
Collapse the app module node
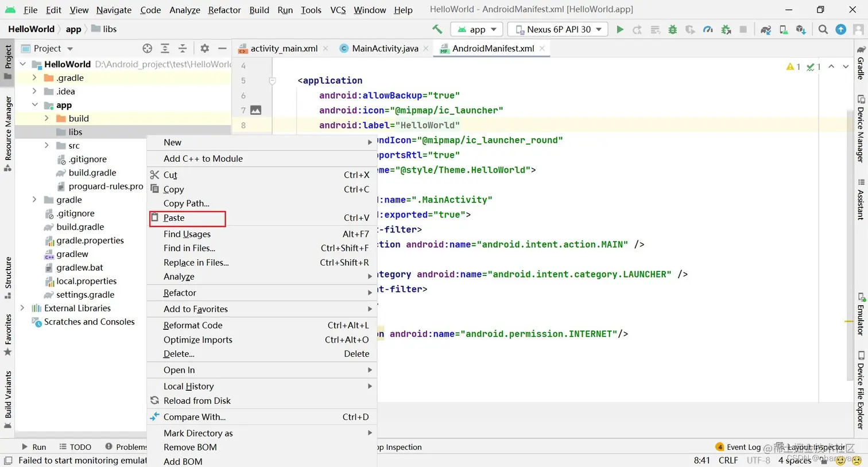click(x=34, y=105)
